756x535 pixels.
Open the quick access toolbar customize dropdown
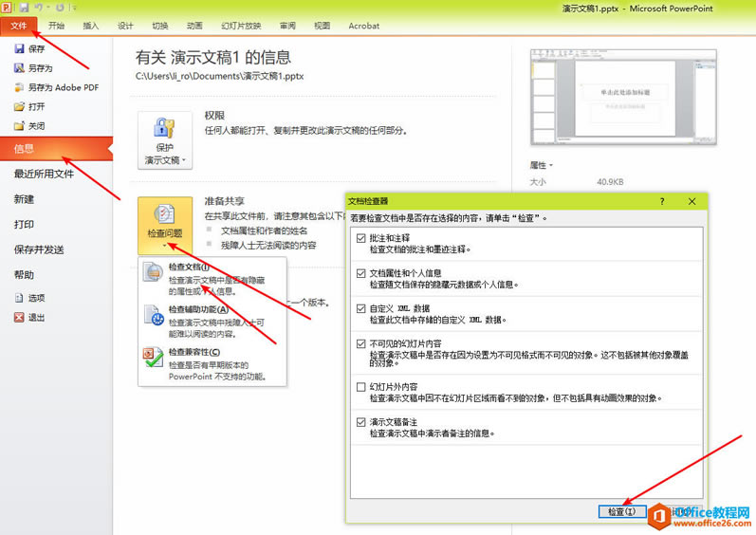tap(73, 8)
